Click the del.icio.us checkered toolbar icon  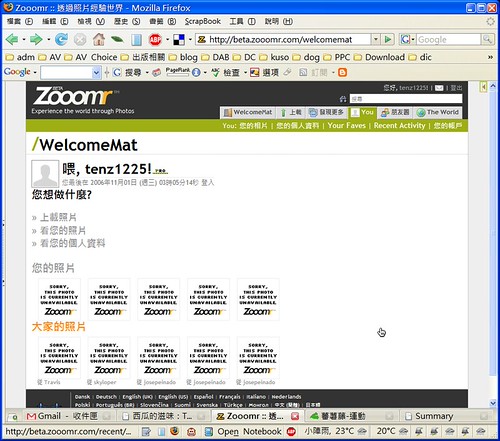179,40
